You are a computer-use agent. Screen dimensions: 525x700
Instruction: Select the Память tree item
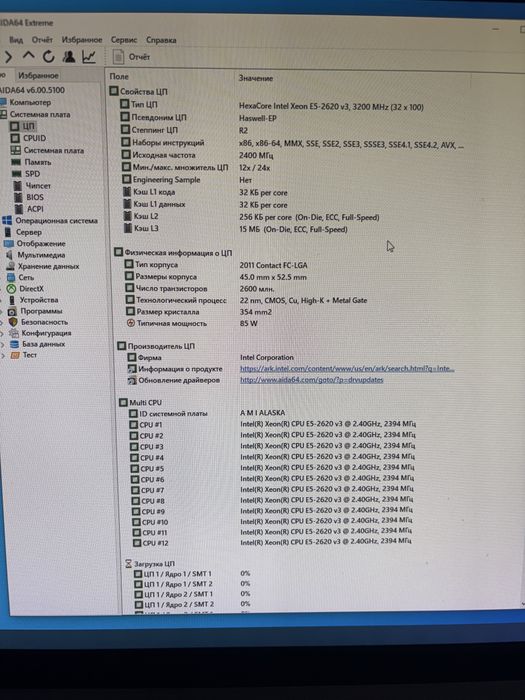point(32,162)
